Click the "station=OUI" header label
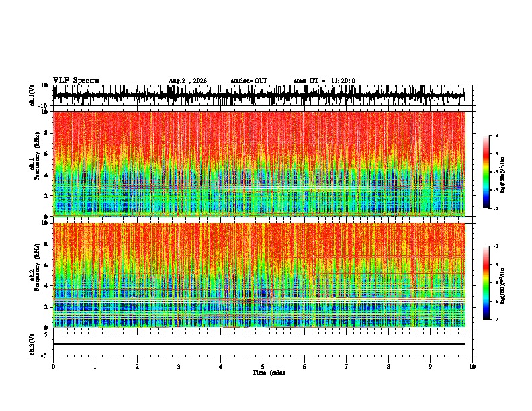 [249, 81]
